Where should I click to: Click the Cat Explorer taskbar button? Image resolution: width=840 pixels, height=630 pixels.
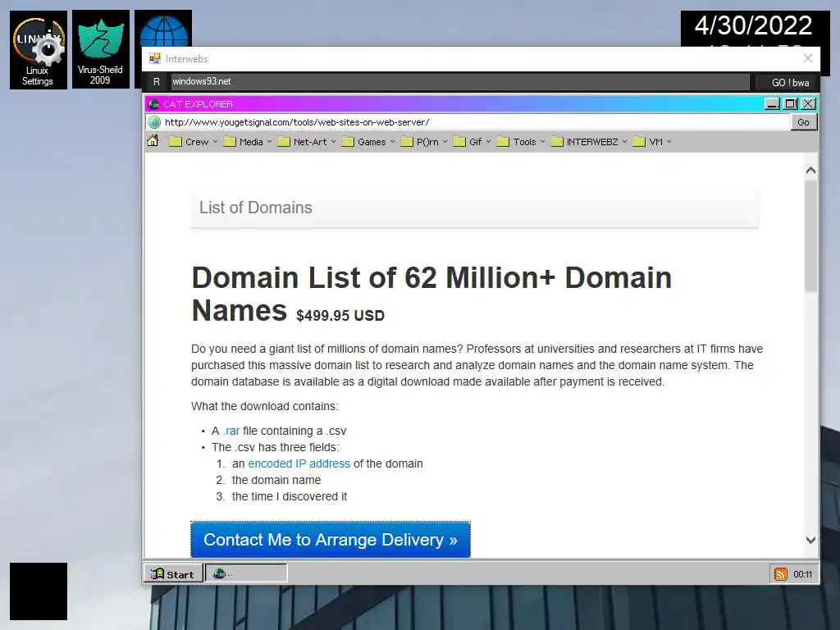(x=246, y=573)
